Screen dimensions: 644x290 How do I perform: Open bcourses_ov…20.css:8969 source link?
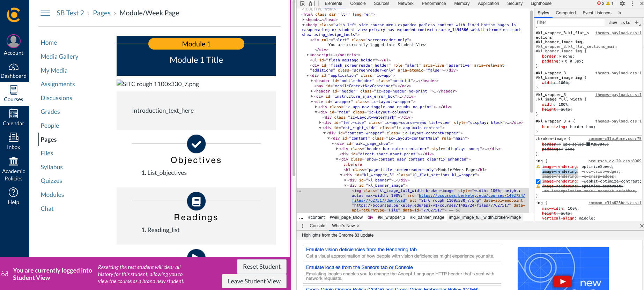coord(615,161)
